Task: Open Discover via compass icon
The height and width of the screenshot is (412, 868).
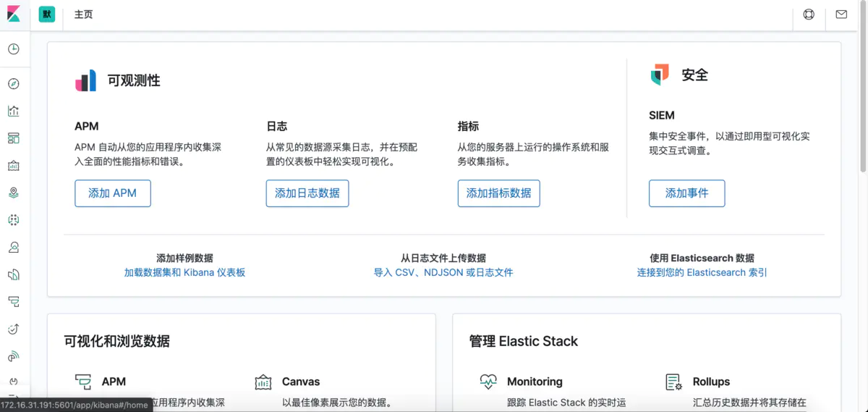Action: pyautogui.click(x=14, y=84)
